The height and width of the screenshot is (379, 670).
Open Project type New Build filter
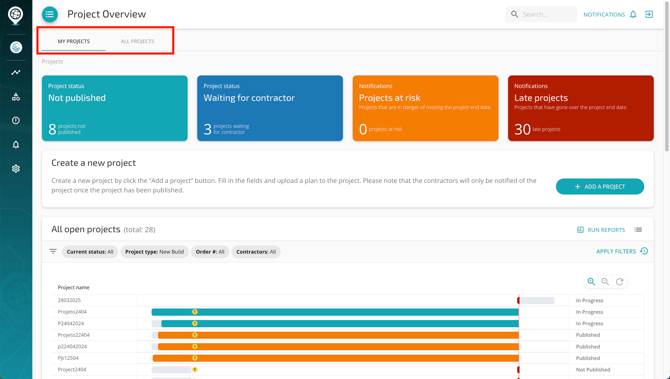pos(155,252)
